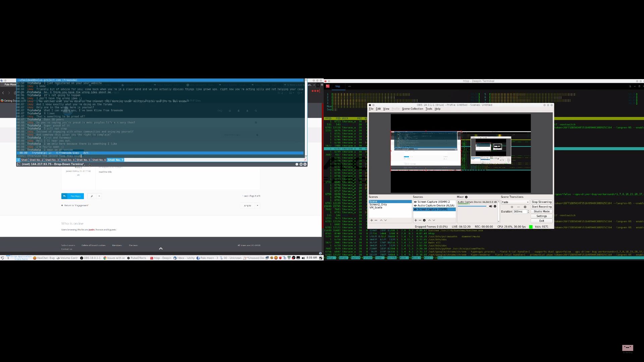Expand topic tools dropdown arrow beside wrench
This screenshot has height=362, width=644.
point(99,196)
